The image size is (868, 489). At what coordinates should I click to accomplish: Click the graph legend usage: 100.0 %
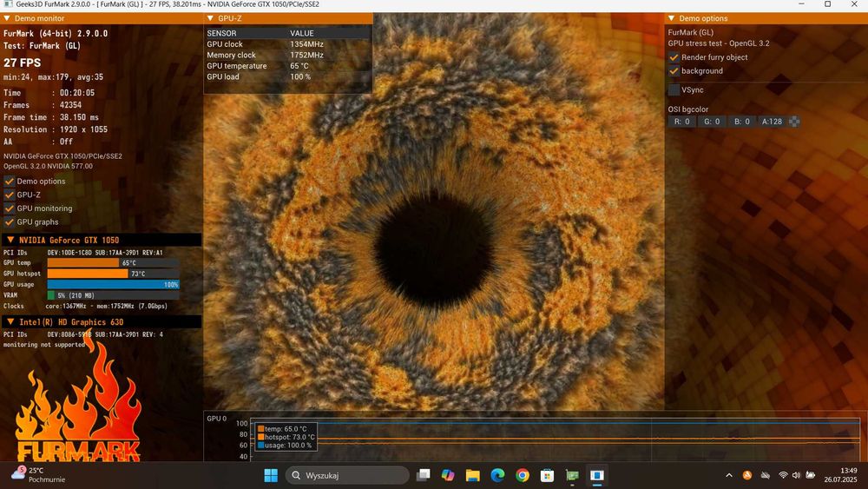click(285, 446)
